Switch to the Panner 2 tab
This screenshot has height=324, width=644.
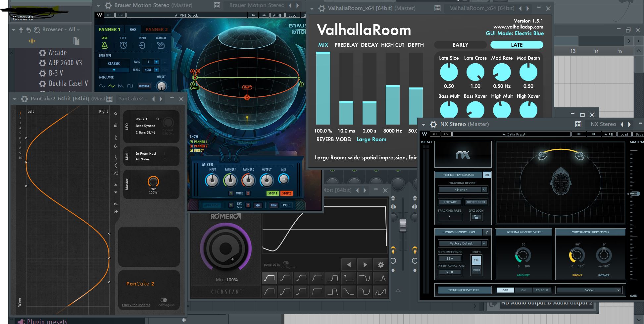pos(157,29)
